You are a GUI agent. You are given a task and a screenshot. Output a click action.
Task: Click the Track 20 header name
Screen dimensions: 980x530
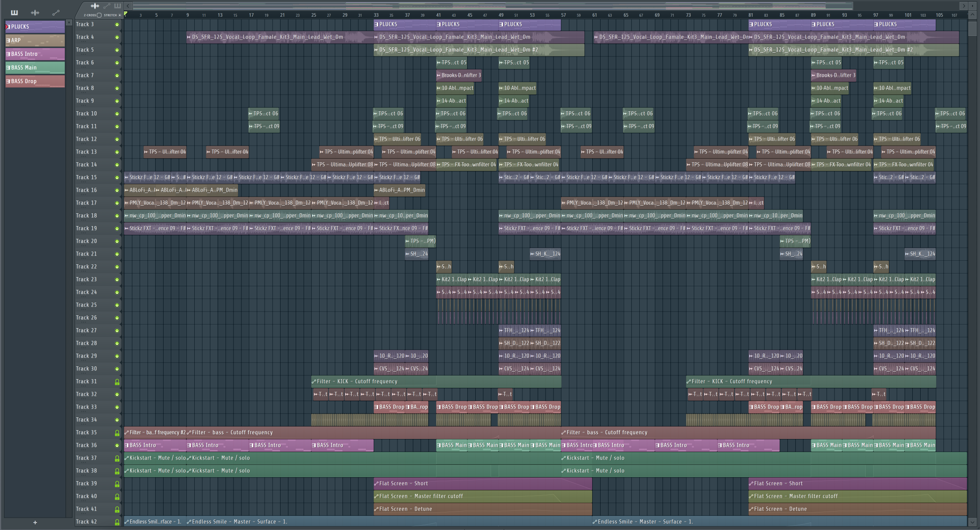[x=86, y=241]
